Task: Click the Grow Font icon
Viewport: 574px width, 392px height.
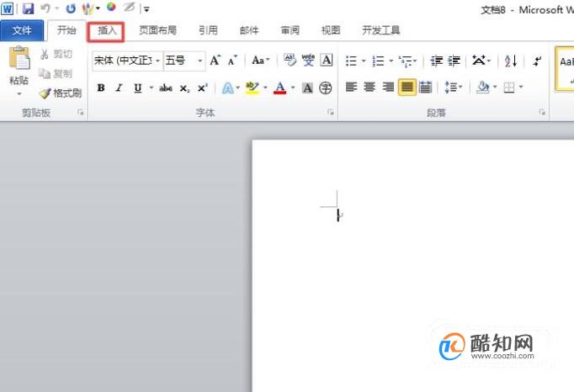Action: click(215, 61)
